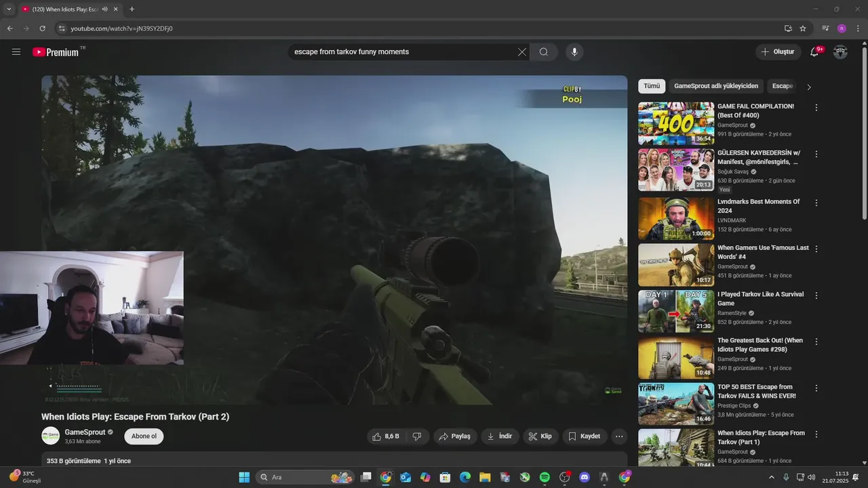This screenshot has width=868, height=488.
Task: Open YouTube notifications bell
Action: click(815, 52)
